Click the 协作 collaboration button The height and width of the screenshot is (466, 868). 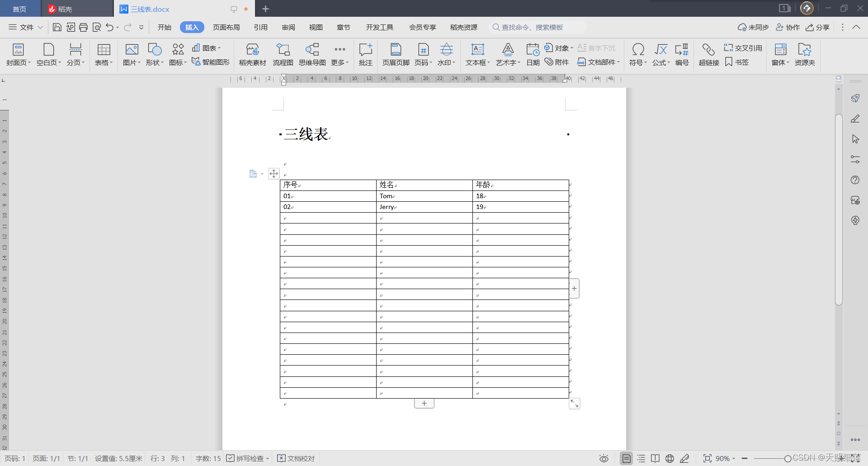(x=788, y=27)
